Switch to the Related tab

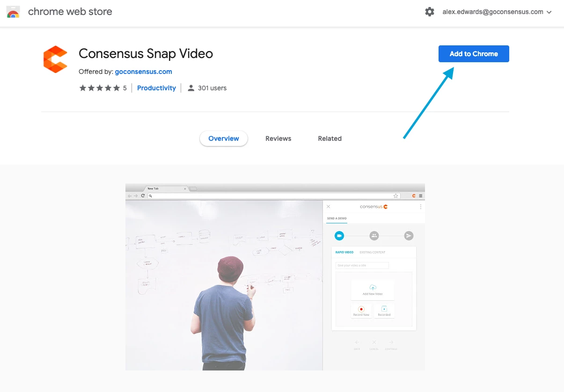click(x=330, y=138)
